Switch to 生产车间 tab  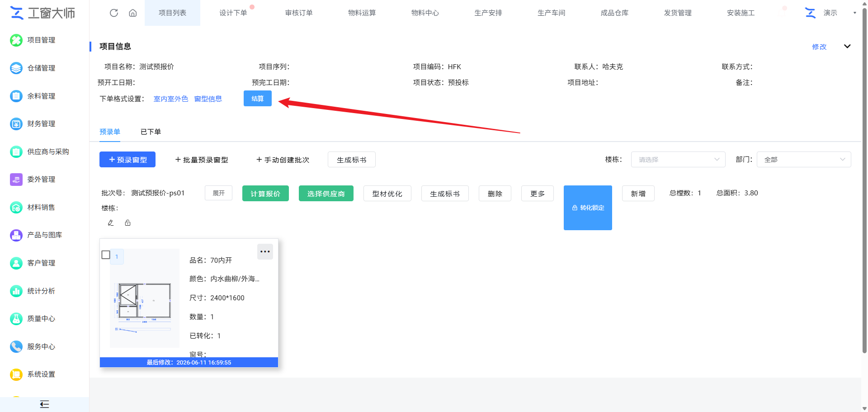[552, 13]
